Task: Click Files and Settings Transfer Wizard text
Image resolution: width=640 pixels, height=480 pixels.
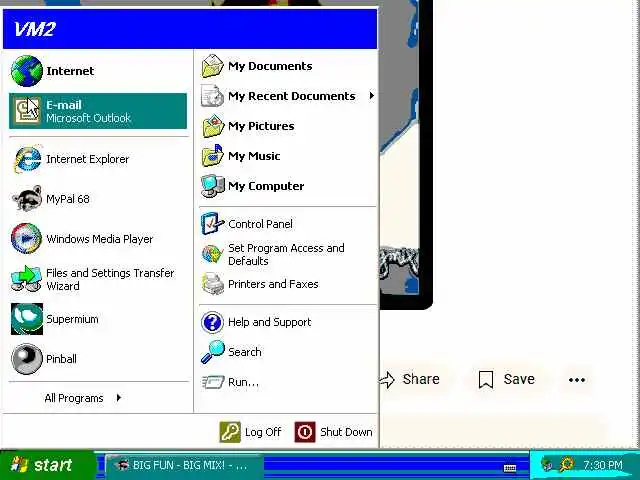Action: (110, 279)
